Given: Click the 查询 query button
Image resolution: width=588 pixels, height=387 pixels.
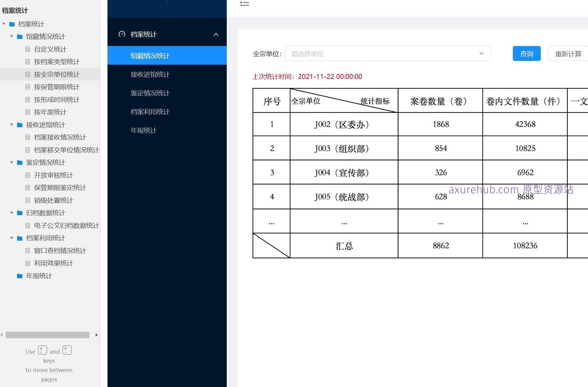Looking at the screenshot, I should 526,53.
